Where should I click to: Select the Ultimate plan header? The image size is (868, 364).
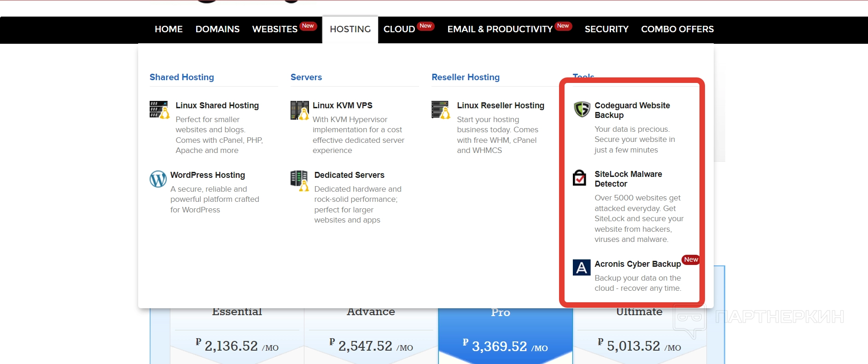tap(639, 312)
